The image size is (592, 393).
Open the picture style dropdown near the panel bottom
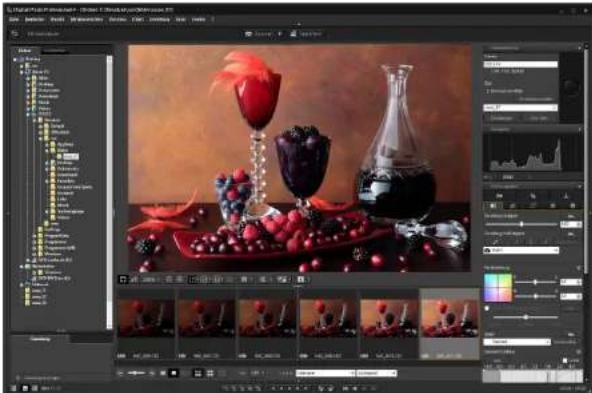[517, 342]
